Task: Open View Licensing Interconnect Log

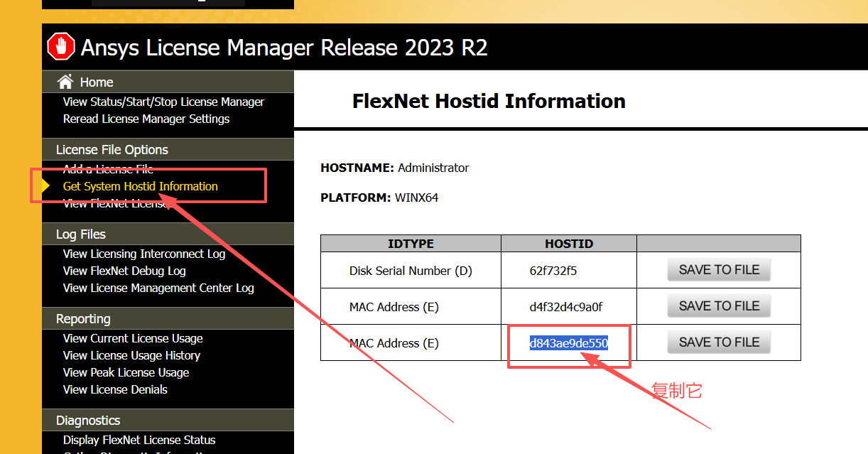Action: coord(144,254)
